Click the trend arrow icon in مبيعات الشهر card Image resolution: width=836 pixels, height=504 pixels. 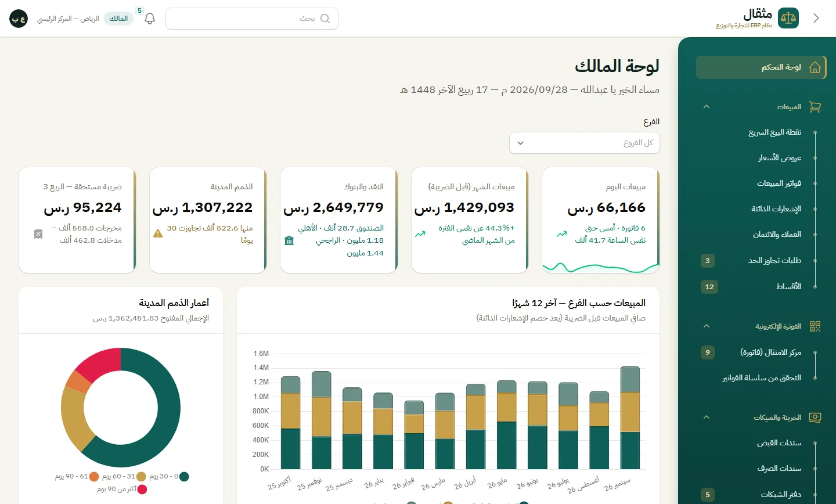coord(420,234)
